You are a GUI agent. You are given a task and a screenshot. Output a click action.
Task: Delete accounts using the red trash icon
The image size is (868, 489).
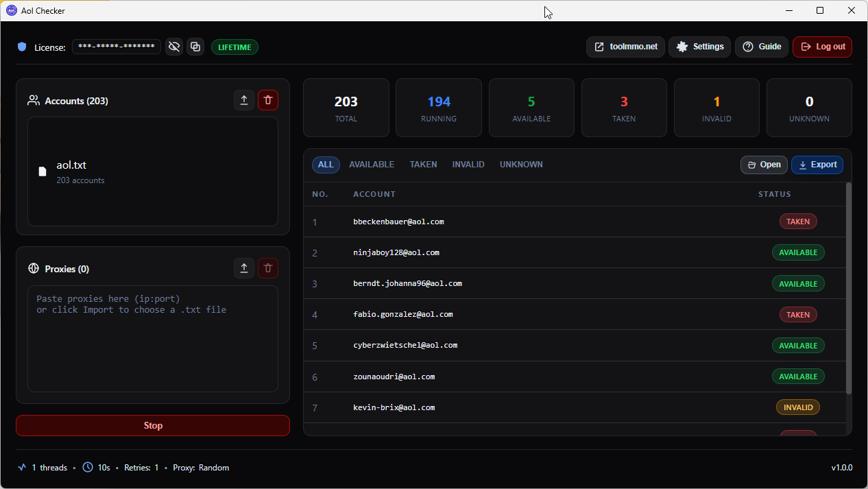(x=268, y=100)
